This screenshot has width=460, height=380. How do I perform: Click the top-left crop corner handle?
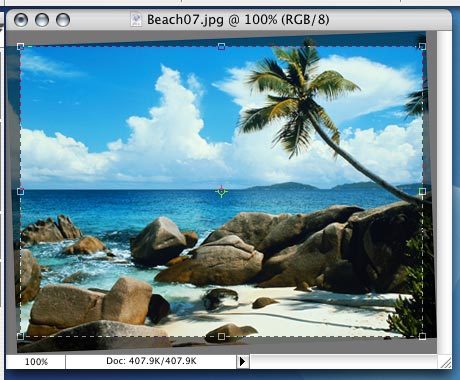tap(20, 46)
